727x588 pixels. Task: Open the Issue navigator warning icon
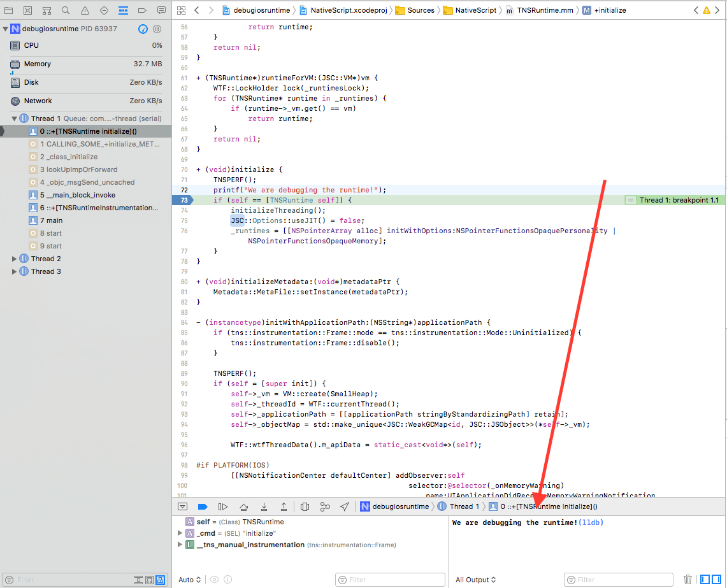point(83,10)
